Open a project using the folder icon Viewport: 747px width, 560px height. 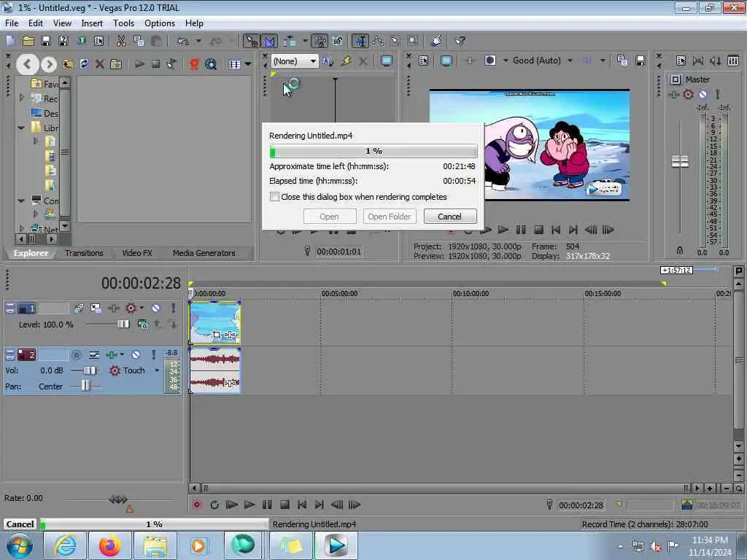tap(28, 41)
